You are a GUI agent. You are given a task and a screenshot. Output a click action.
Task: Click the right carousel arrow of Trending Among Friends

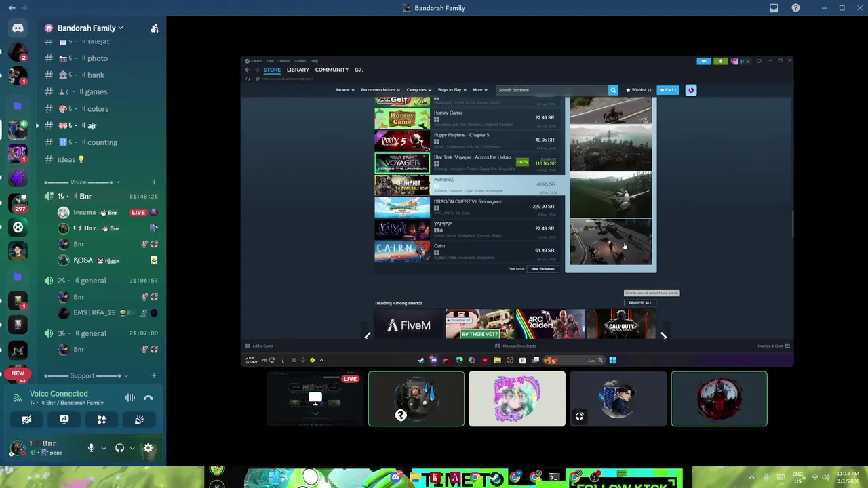pyautogui.click(x=663, y=335)
